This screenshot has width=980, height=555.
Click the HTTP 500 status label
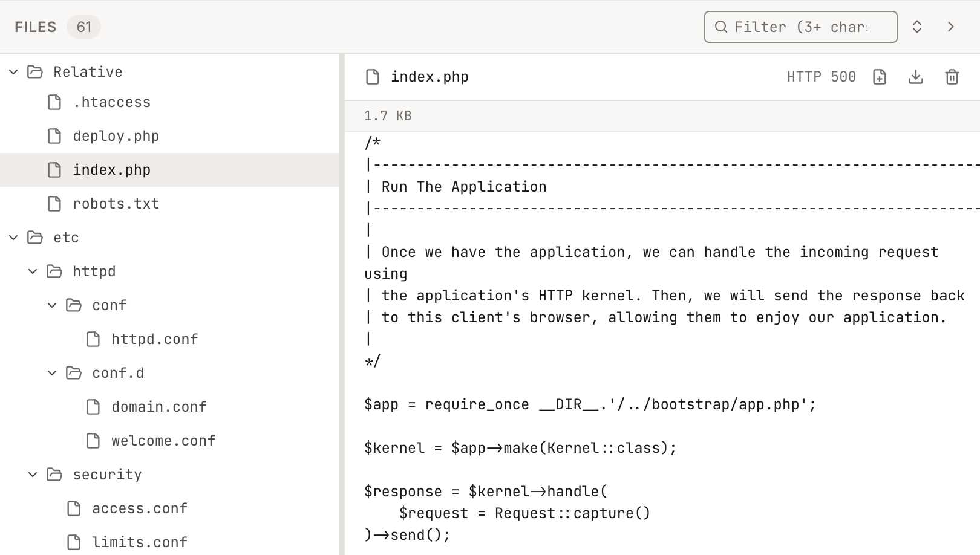point(822,77)
